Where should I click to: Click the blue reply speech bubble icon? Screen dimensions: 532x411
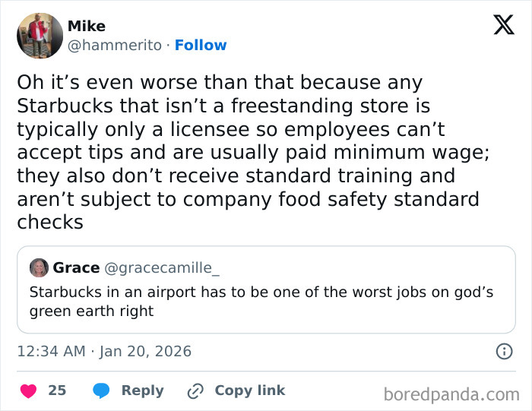click(x=103, y=390)
